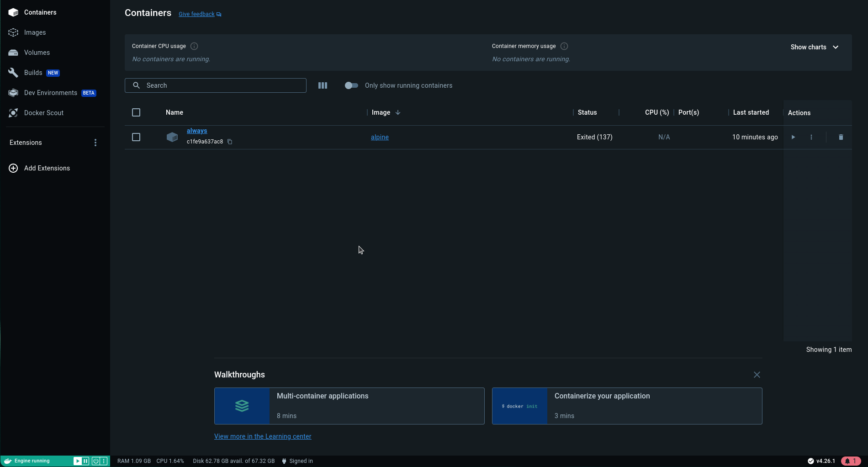868x467 pixels.
Task: Click the engine power button
Action: [96, 461]
